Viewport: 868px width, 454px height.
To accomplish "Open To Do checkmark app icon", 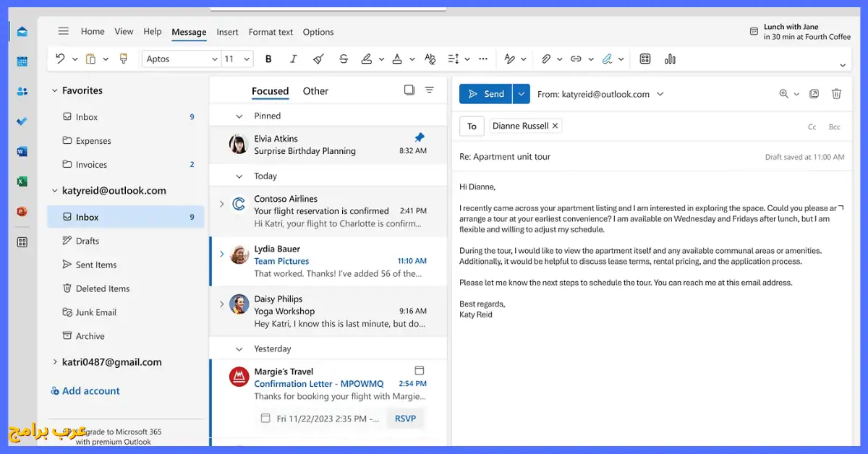I will point(22,121).
